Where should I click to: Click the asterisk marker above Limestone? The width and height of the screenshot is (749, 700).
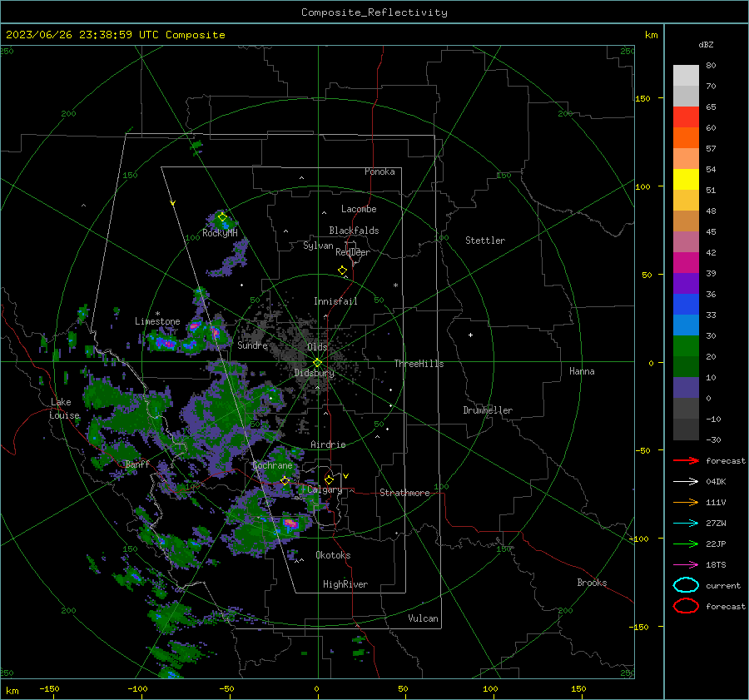[157, 314]
